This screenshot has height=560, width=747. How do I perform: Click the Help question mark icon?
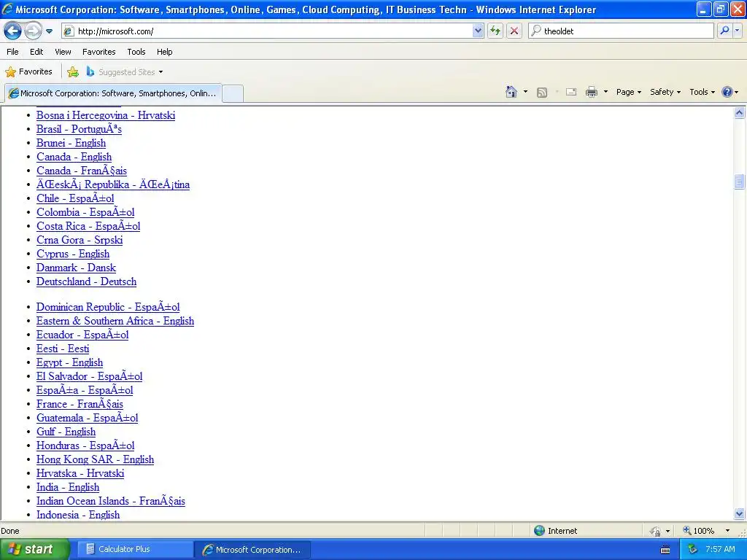point(727,92)
